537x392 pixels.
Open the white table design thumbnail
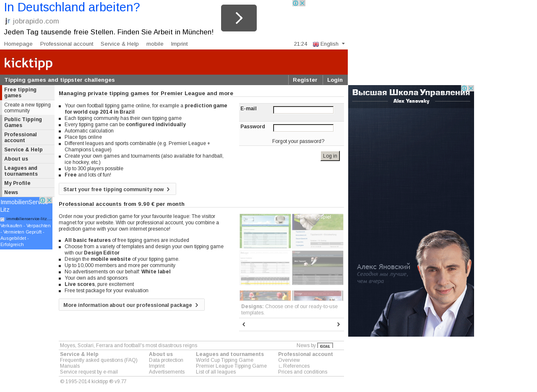click(265, 268)
